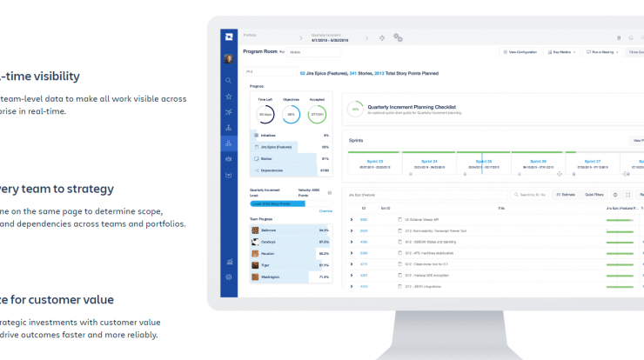Image resolution: width=644 pixels, height=360 pixels.
Task: Click the app logo in the sidebar
Action: coord(229,37)
